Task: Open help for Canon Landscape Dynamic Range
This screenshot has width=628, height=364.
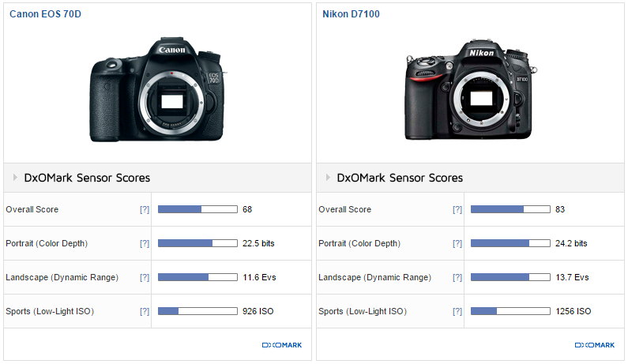Action: [x=145, y=277]
